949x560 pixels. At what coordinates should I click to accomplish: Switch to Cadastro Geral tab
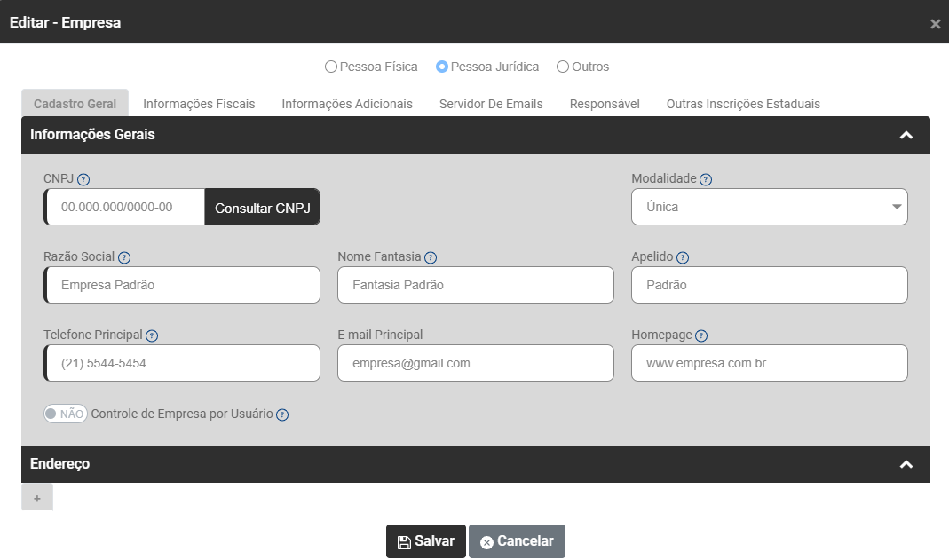75,104
